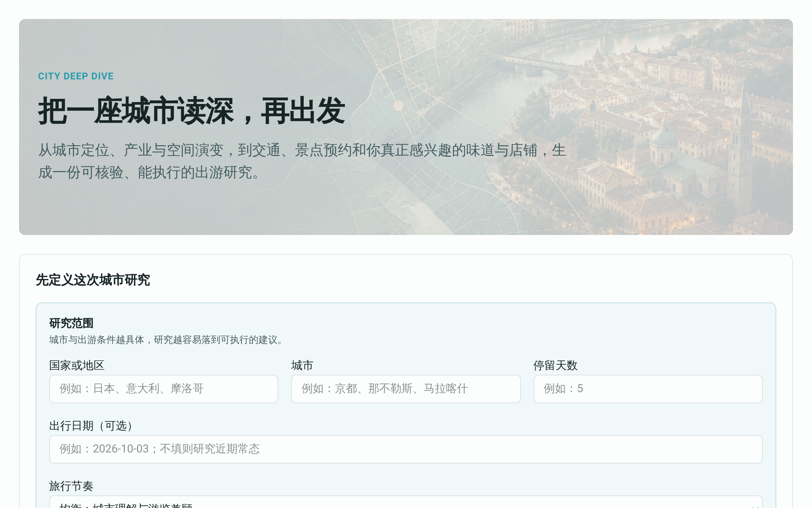
Task: Click the CITY DEEP DIVE eyebrow text
Action: (76, 76)
